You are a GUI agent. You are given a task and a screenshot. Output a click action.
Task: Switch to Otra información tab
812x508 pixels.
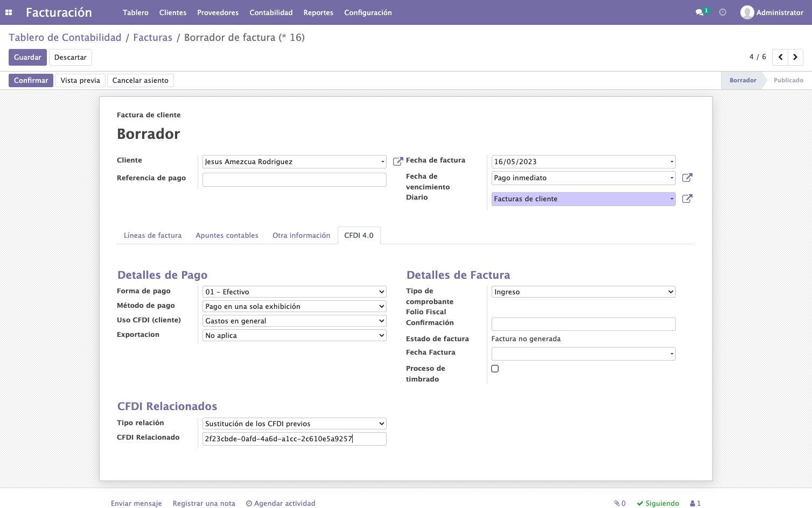(x=301, y=236)
